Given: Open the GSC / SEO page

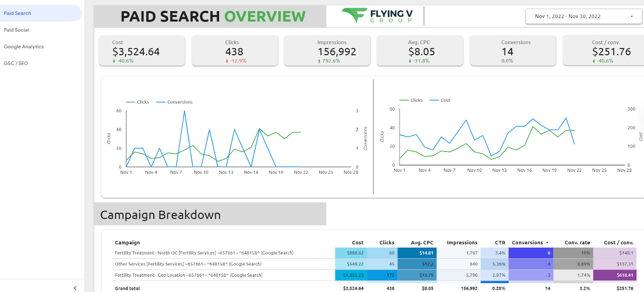Looking at the screenshot, I should (x=16, y=63).
